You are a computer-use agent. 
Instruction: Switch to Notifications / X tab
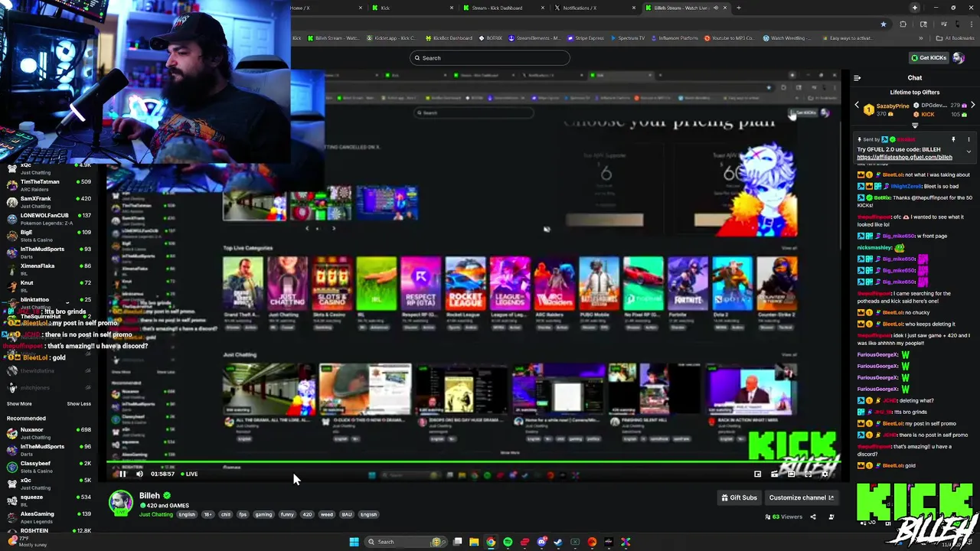click(596, 8)
